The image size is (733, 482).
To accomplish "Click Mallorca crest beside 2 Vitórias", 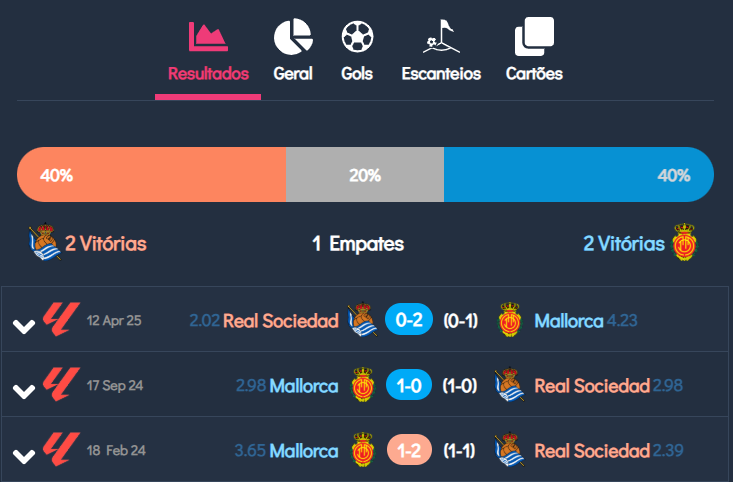I will (685, 243).
